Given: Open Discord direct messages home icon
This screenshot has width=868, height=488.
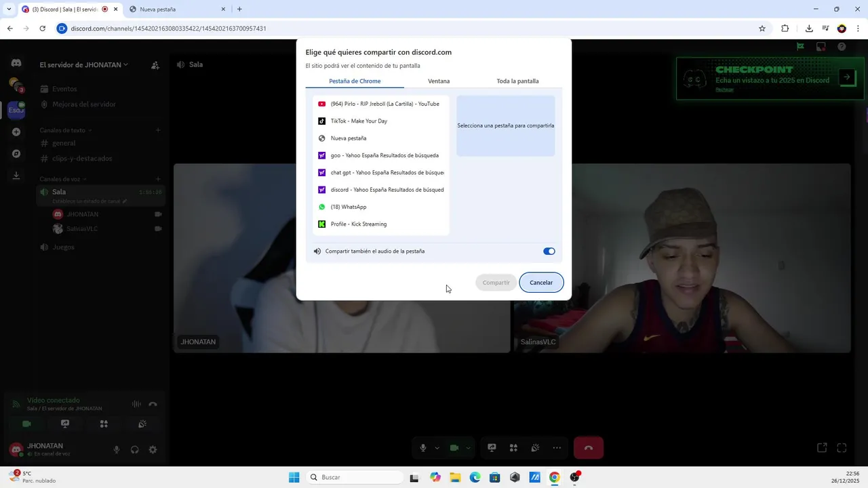Looking at the screenshot, I should click(16, 63).
